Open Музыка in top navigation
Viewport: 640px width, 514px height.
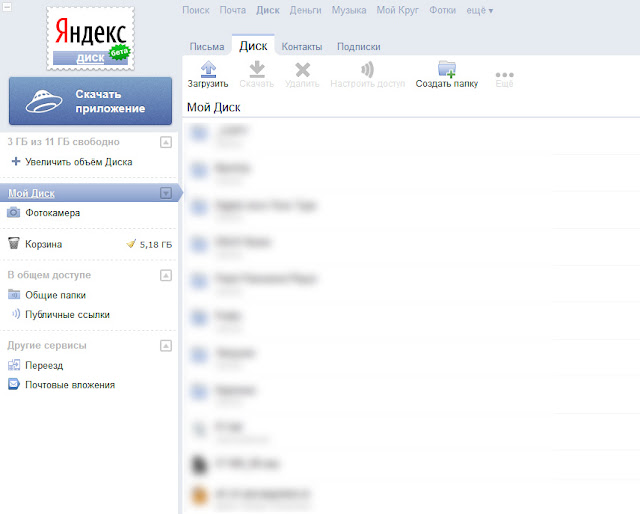click(x=349, y=10)
